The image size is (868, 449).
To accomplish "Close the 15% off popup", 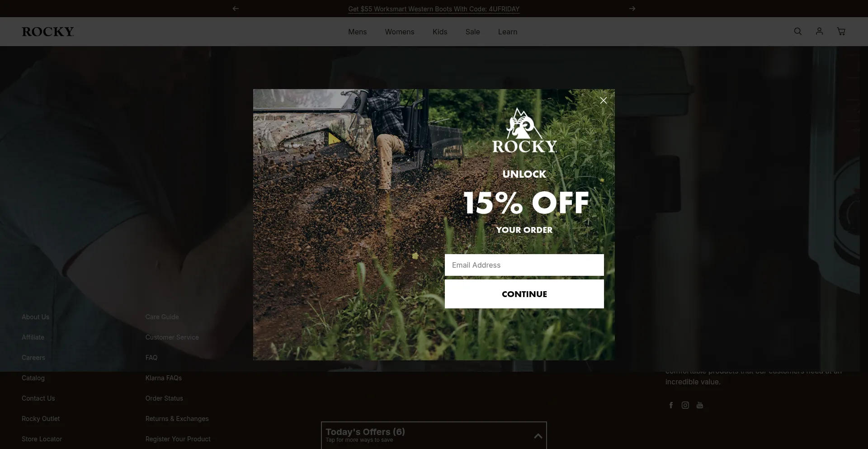I will (x=603, y=100).
